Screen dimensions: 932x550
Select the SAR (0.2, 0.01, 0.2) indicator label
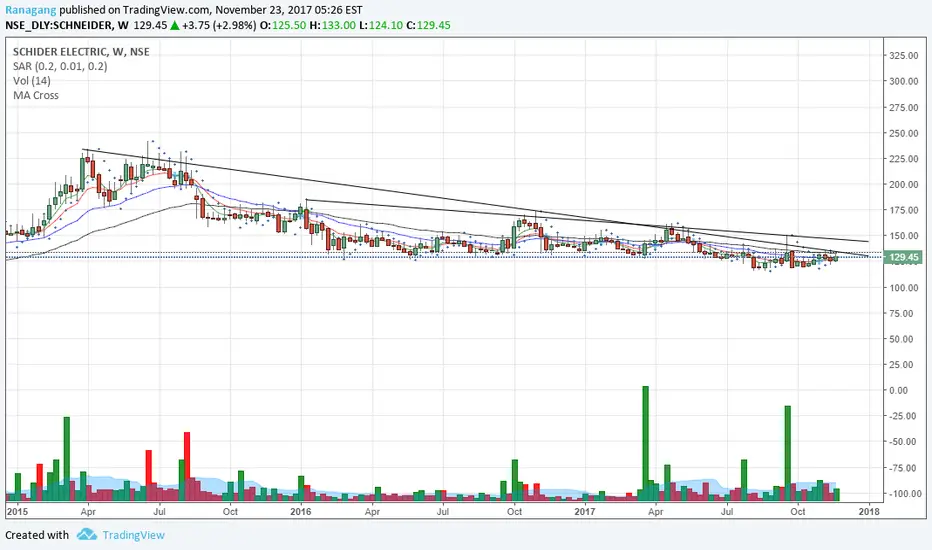click(x=60, y=66)
